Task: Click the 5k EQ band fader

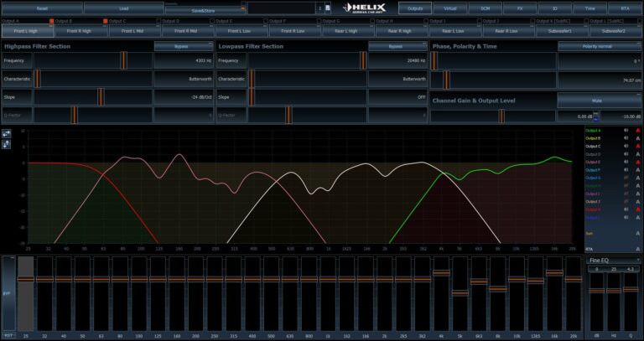Action: (460, 293)
